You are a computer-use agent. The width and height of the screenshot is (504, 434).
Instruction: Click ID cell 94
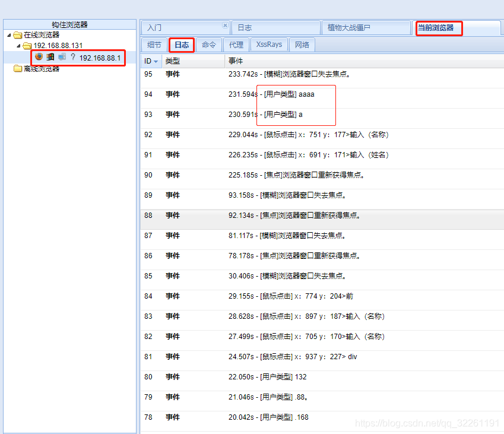click(148, 94)
